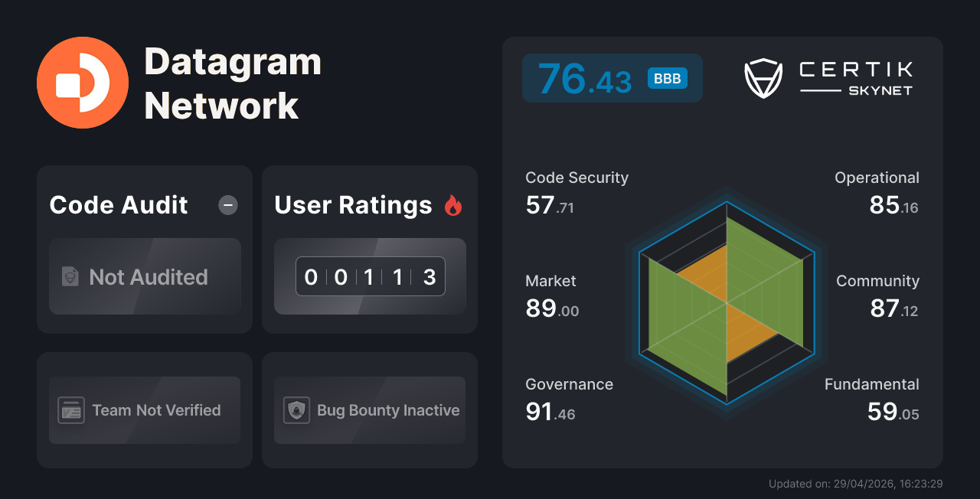Open the Not Audited status box
Screen dimensions: 980x499
click(x=145, y=276)
